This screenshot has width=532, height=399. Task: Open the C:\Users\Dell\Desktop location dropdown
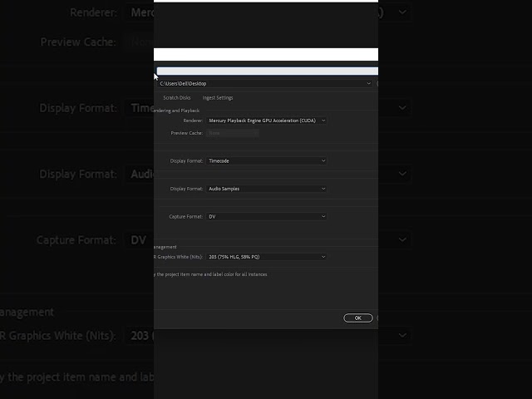(262, 83)
